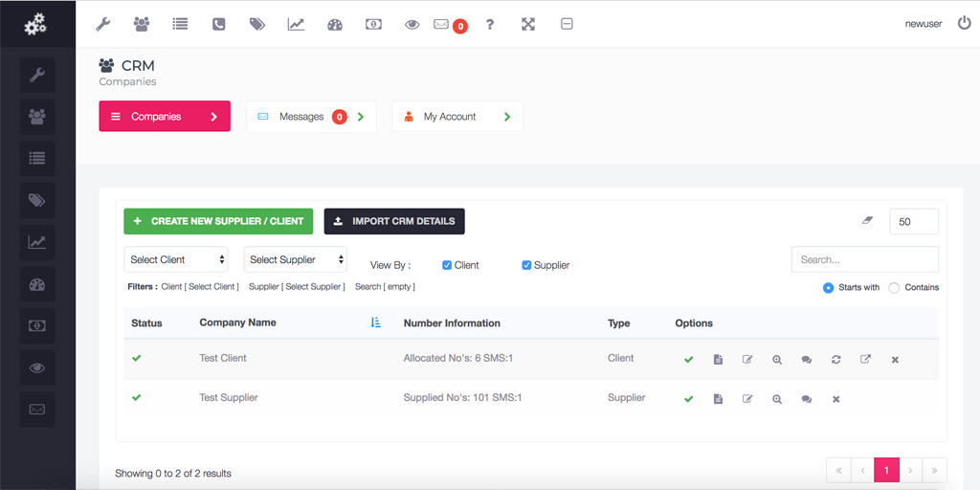This screenshot has height=490, width=980.
Task: Open the Select Supplier dropdown
Action: [x=297, y=259]
